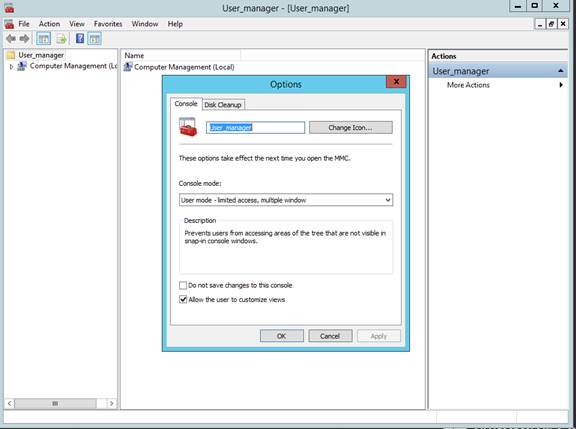576x429 pixels.
Task: Expand More Actions submenu arrow
Action: pos(561,85)
